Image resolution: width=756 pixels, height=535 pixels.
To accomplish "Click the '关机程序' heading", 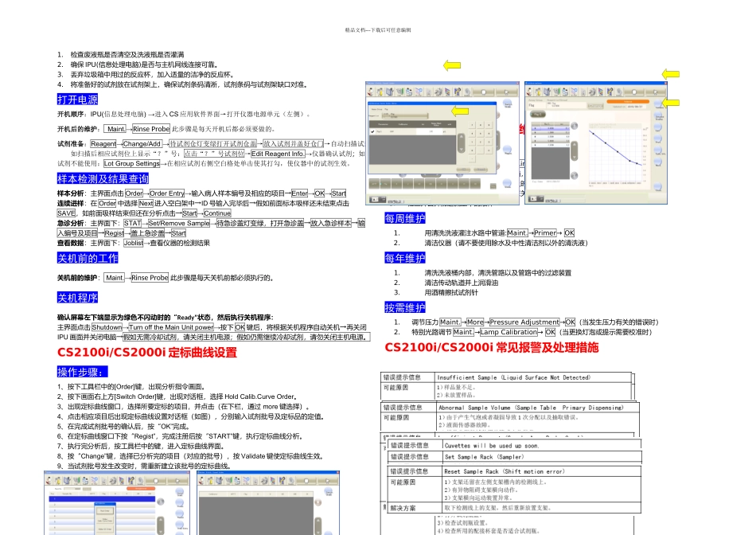I will pos(78,298).
